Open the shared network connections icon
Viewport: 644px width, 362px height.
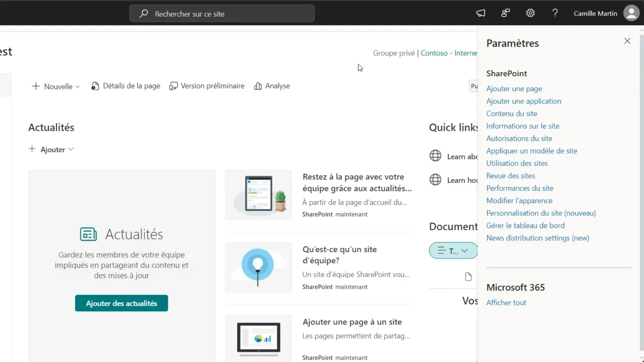pos(506,14)
